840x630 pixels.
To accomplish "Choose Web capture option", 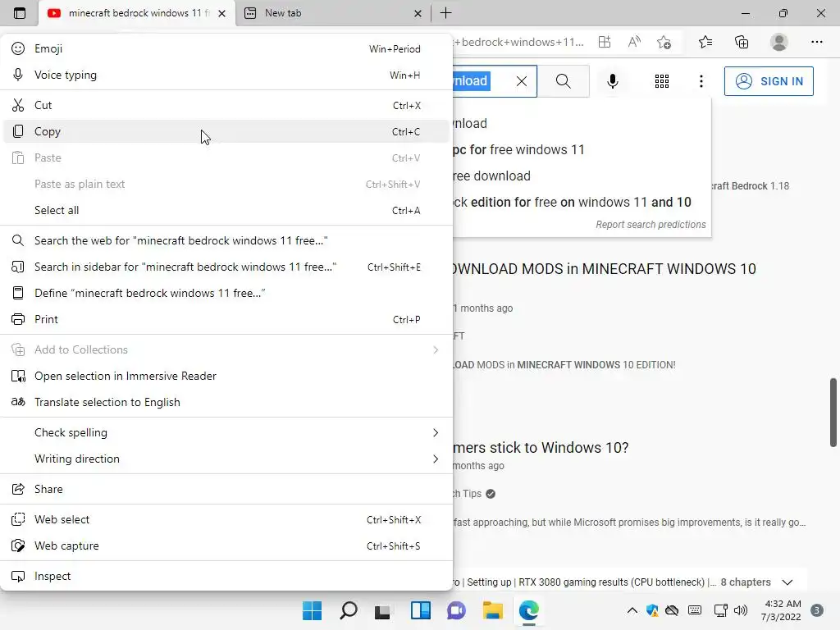I will click(x=226, y=546).
